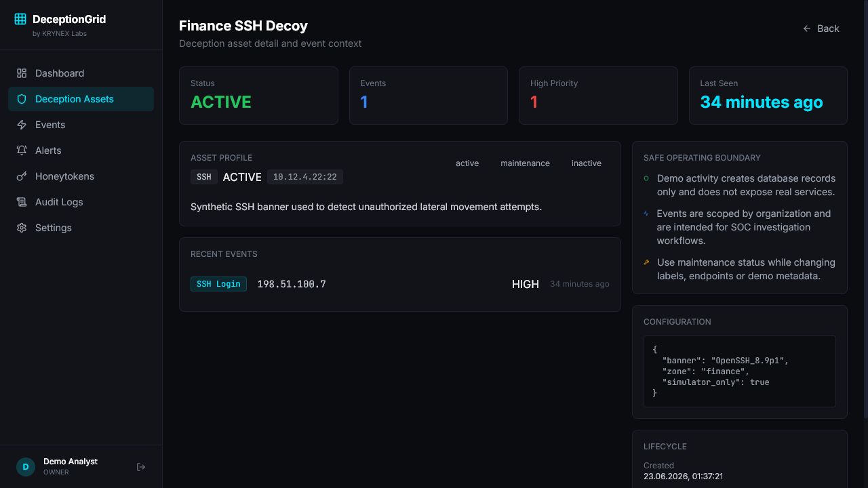Go back with the Back link

[821, 28]
